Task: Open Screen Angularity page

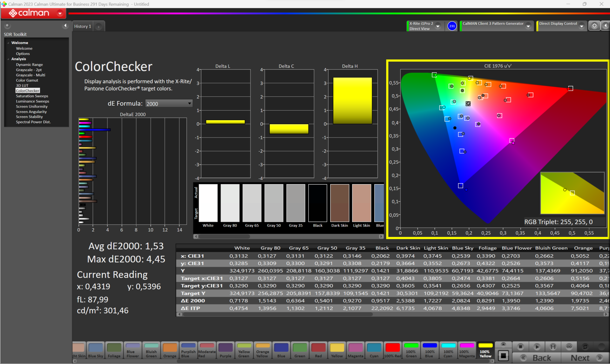Action: tap(31, 112)
